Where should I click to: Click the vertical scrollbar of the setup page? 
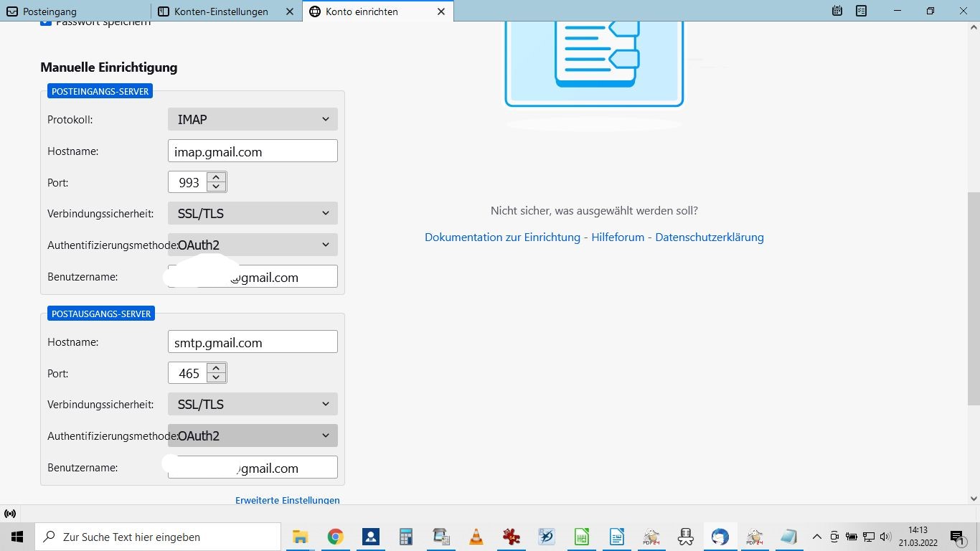click(x=974, y=298)
